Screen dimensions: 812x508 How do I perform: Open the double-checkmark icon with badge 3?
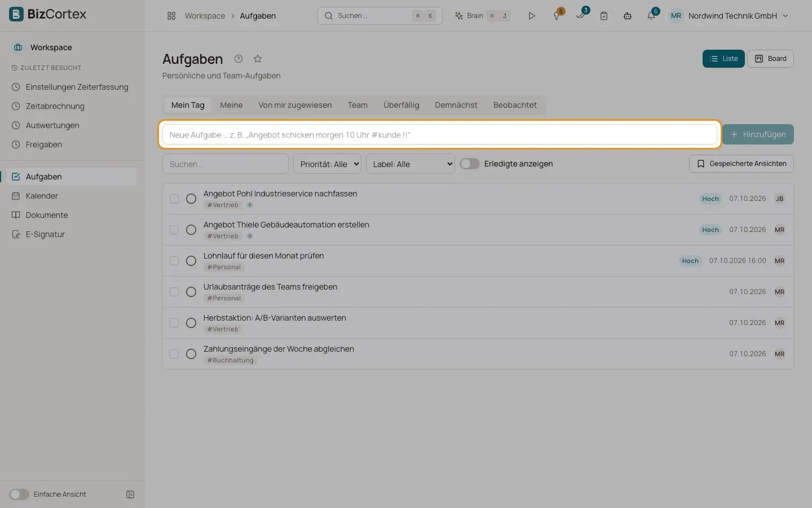tap(581, 15)
